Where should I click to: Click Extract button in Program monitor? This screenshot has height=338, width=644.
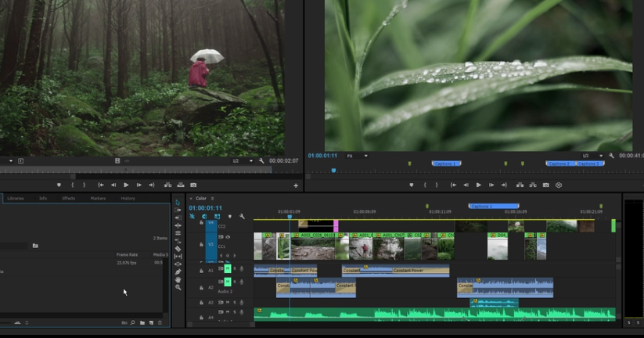coord(533,185)
